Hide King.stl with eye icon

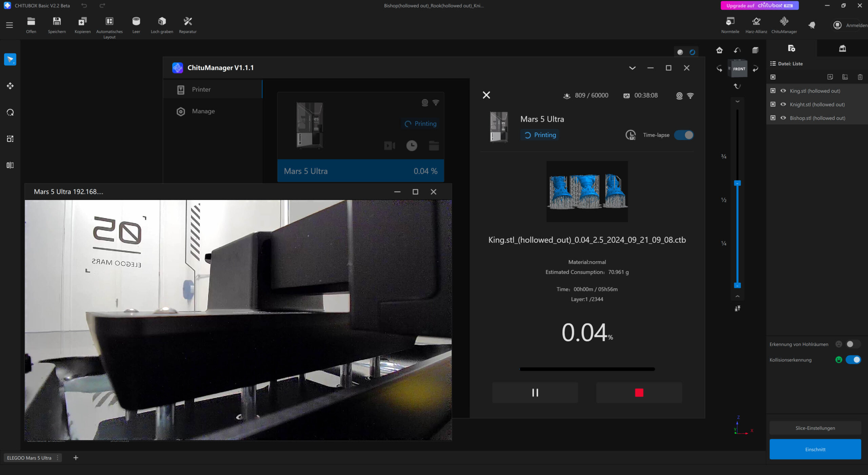pyautogui.click(x=783, y=91)
